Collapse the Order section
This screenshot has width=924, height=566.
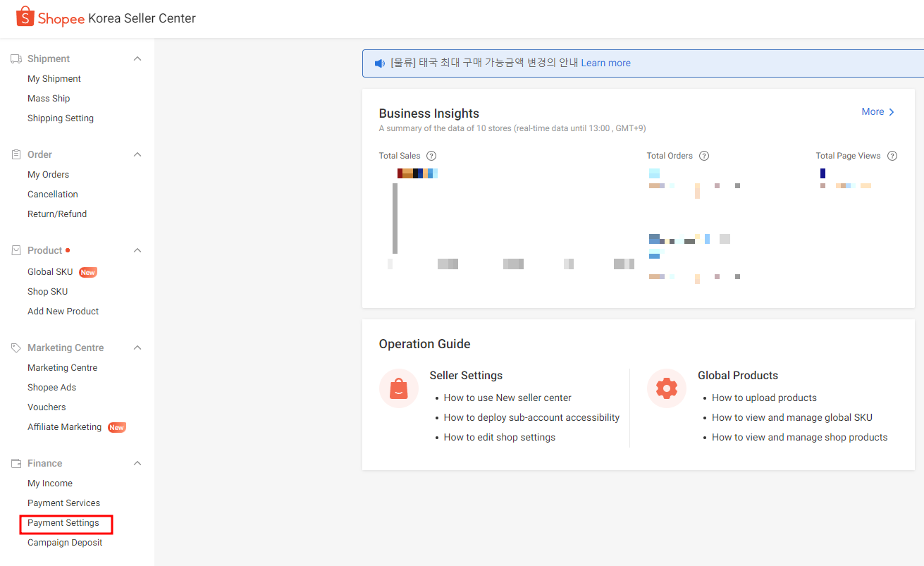coord(137,154)
